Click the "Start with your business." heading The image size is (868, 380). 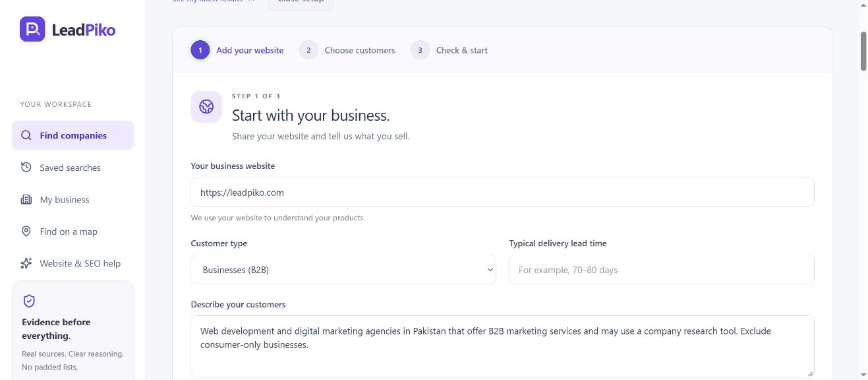point(311,115)
